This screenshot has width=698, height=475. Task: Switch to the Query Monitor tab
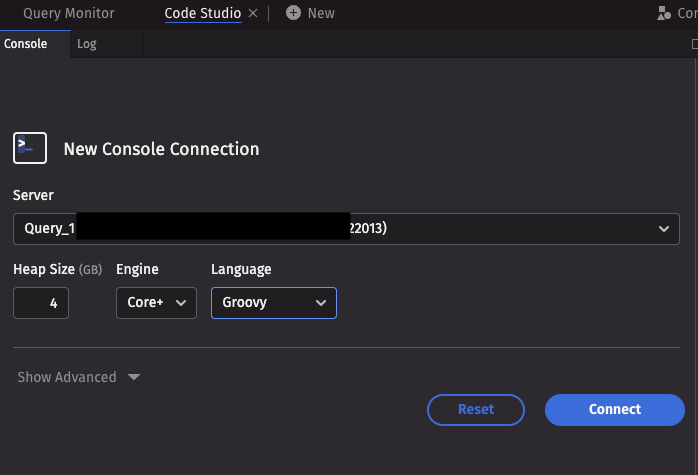click(69, 13)
